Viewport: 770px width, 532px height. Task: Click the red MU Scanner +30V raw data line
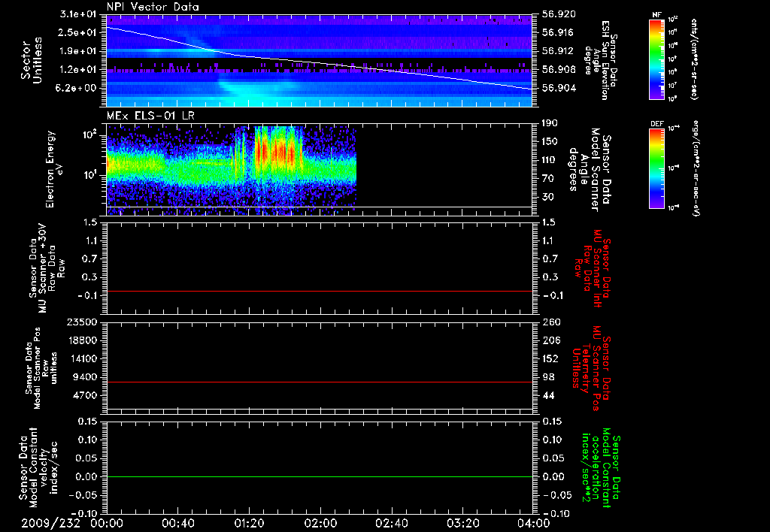pos(319,291)
